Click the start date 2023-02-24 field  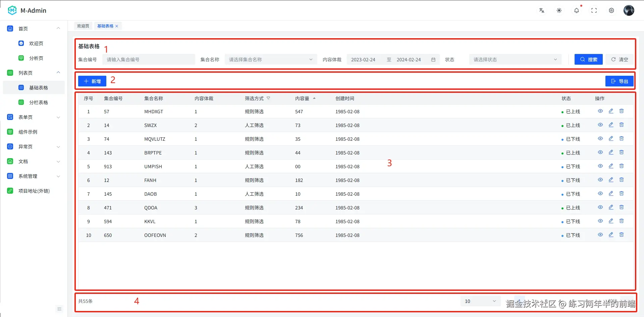(x=363, y=60)
